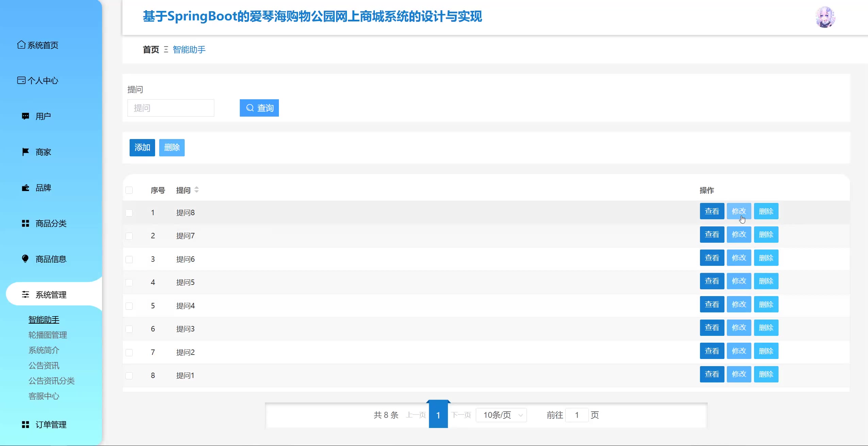
Task: Go to 公告资讯分类 in the sidebar
Action: [51, 381]
